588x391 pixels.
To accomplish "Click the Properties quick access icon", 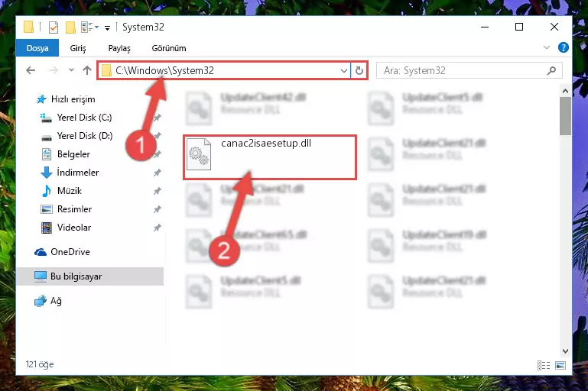I will [54, 27].
